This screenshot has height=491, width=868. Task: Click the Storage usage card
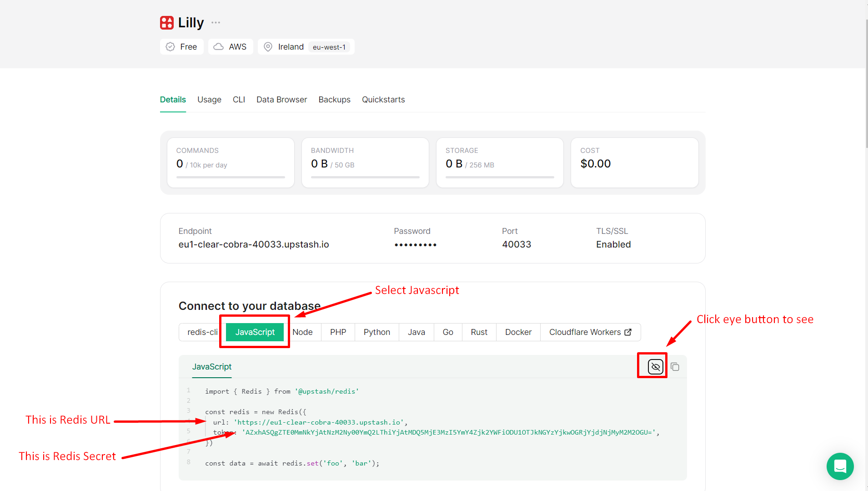[x=500, y=162]
